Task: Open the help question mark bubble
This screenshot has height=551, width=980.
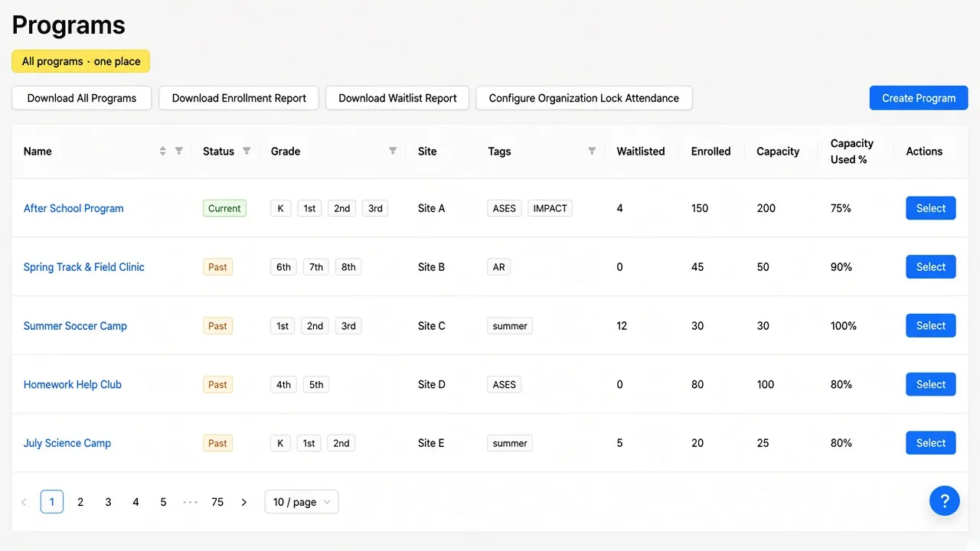Action: [944, 500]
